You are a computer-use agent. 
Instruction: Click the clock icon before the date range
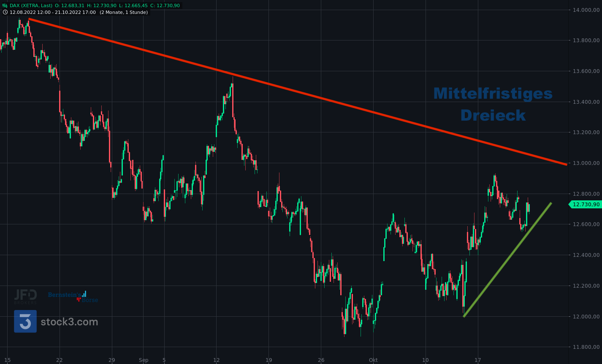5,12
